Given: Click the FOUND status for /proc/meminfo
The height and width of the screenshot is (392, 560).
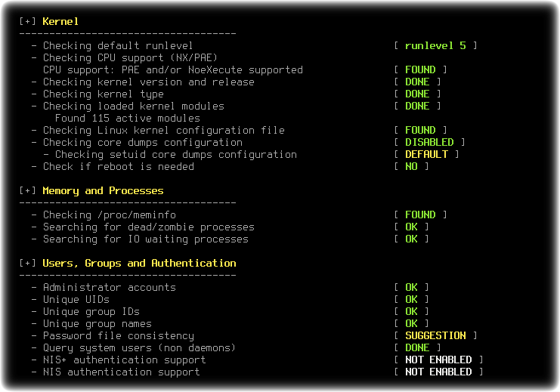Looking at the screenshot, I should coord(420,215).
